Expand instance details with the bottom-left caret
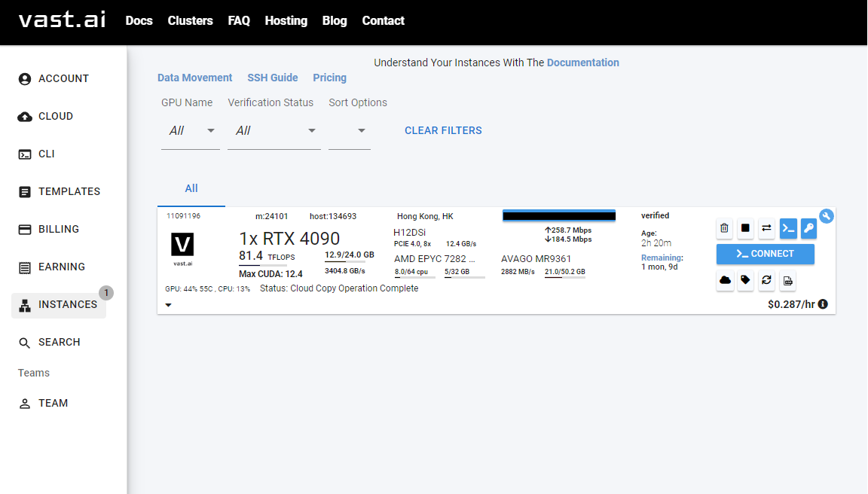 168,305
